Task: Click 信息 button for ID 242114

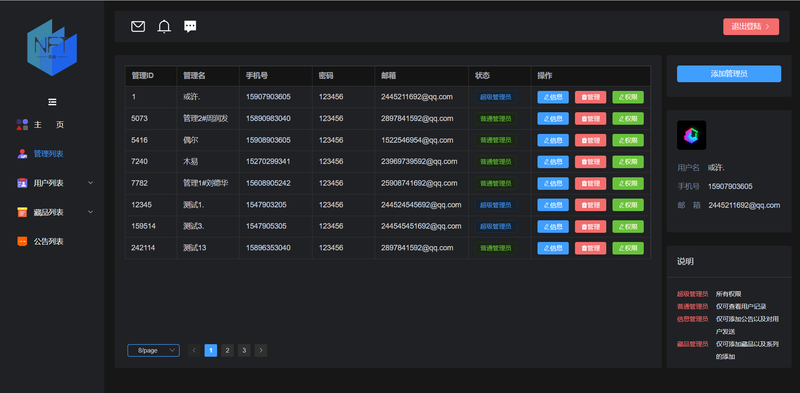Action: [553, 248]
